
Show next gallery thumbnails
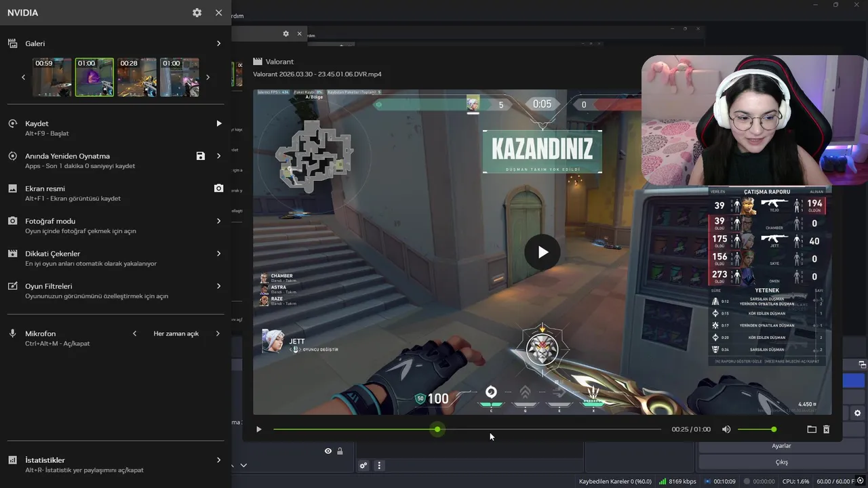click(x=208, y=77)
